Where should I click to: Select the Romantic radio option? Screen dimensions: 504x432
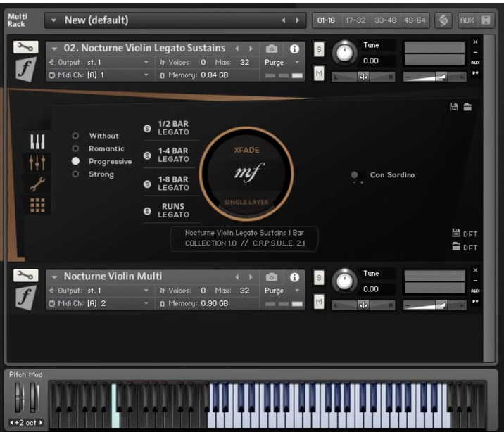76,148
